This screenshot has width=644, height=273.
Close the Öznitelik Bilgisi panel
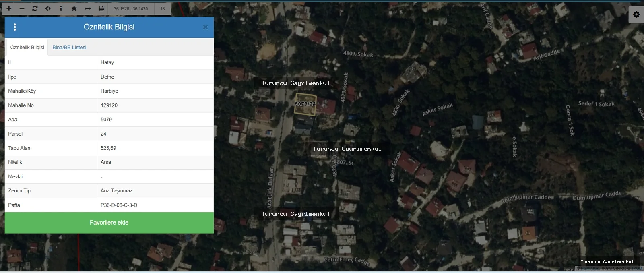click(x=205, y=27)
